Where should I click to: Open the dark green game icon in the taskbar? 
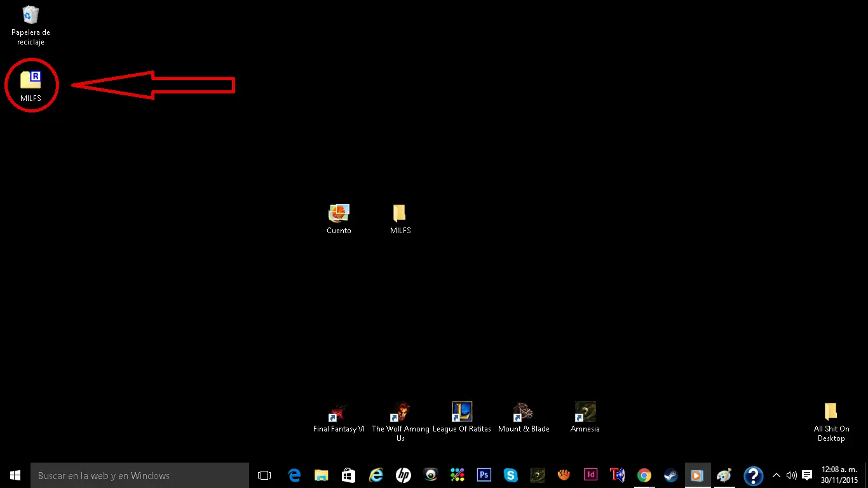pyautogui.click(x=538, y=475)
